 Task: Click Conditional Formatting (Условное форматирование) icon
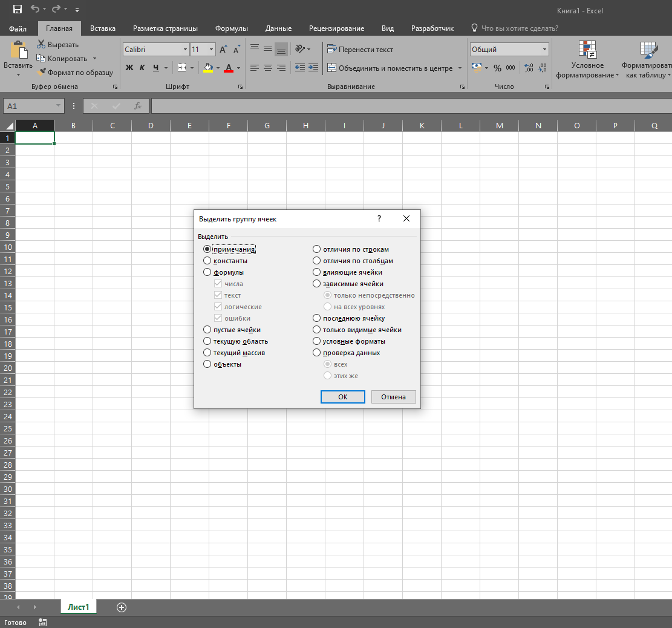click(587, 51)
